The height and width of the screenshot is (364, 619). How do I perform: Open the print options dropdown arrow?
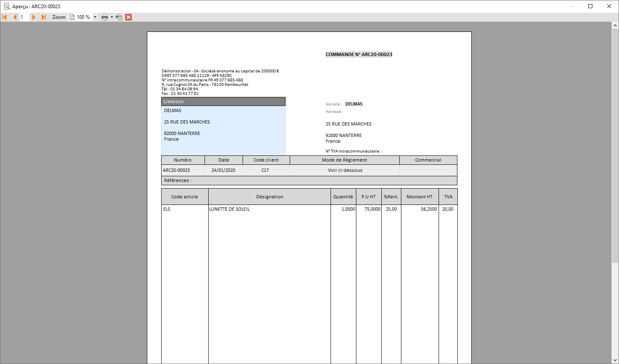(x=112, y=17)
